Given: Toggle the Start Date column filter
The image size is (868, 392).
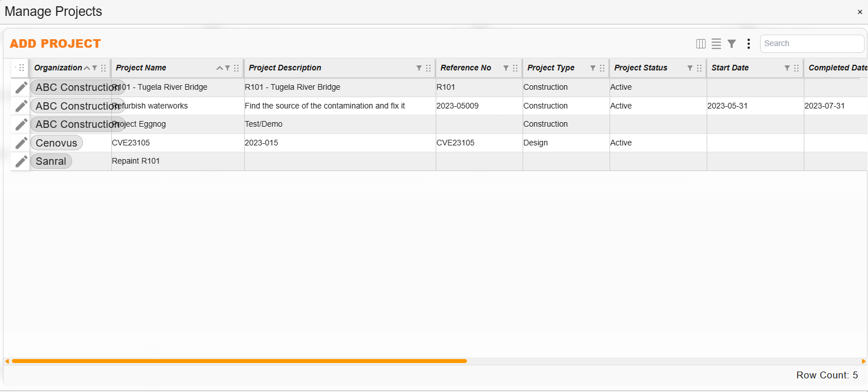Looking at the screenshot, I should point(787,68).
